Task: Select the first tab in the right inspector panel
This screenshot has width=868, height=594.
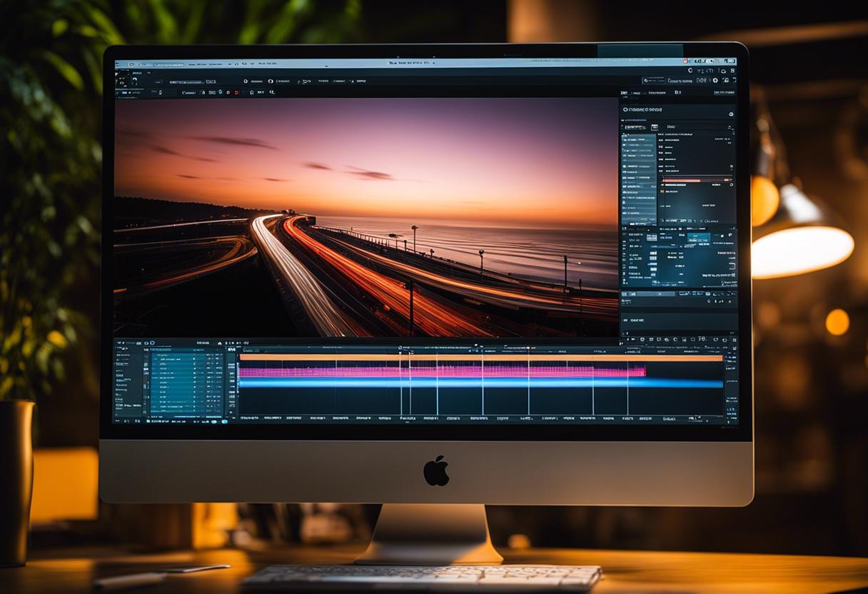Action: pos(625,93)
